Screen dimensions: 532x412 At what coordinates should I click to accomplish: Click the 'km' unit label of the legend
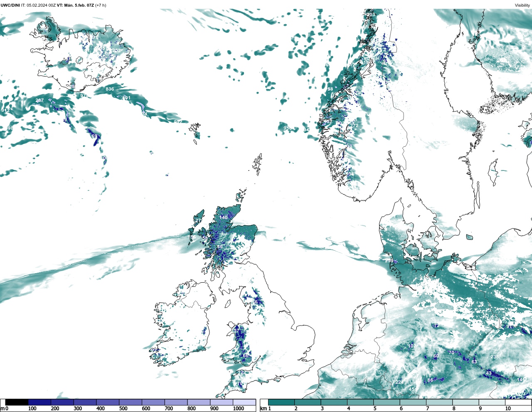point(263,409)
